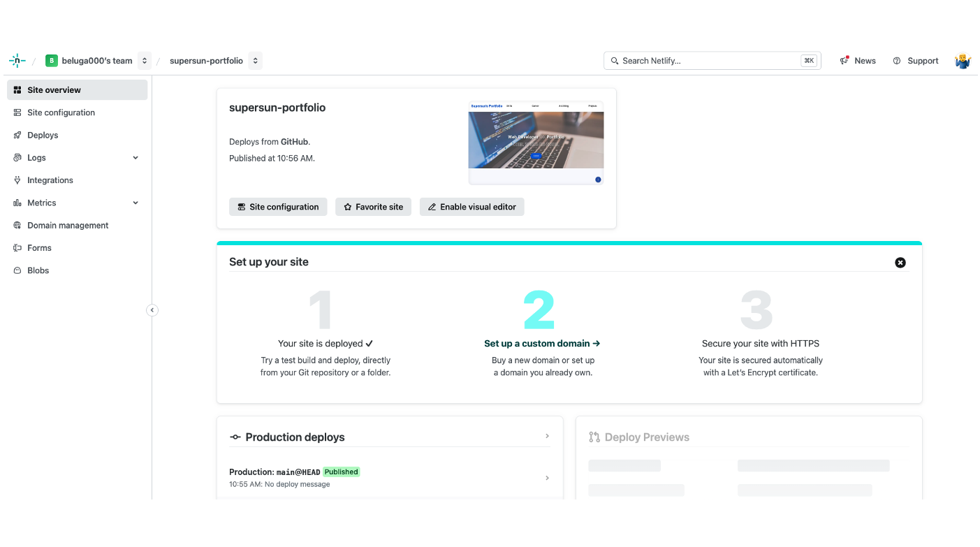Click the Site configuration button
This screenshot has height=547, width=980.
pyautogui.click(x=278, y=207)
